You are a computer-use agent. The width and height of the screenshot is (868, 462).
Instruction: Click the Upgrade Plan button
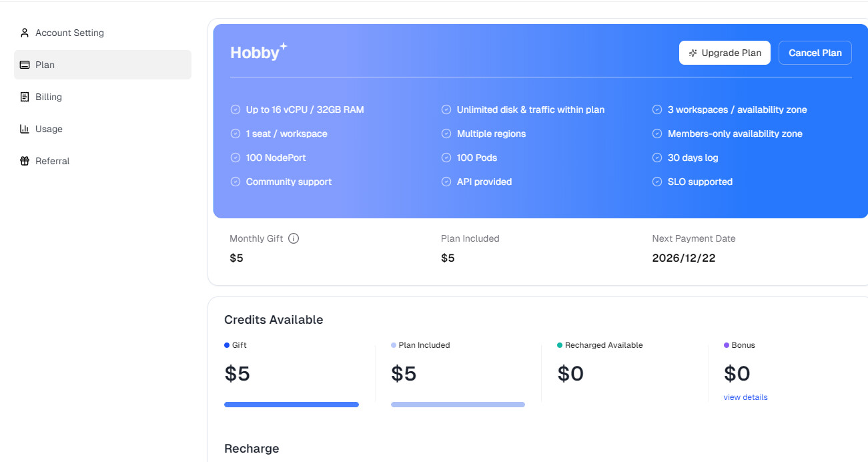pos(725,53)
